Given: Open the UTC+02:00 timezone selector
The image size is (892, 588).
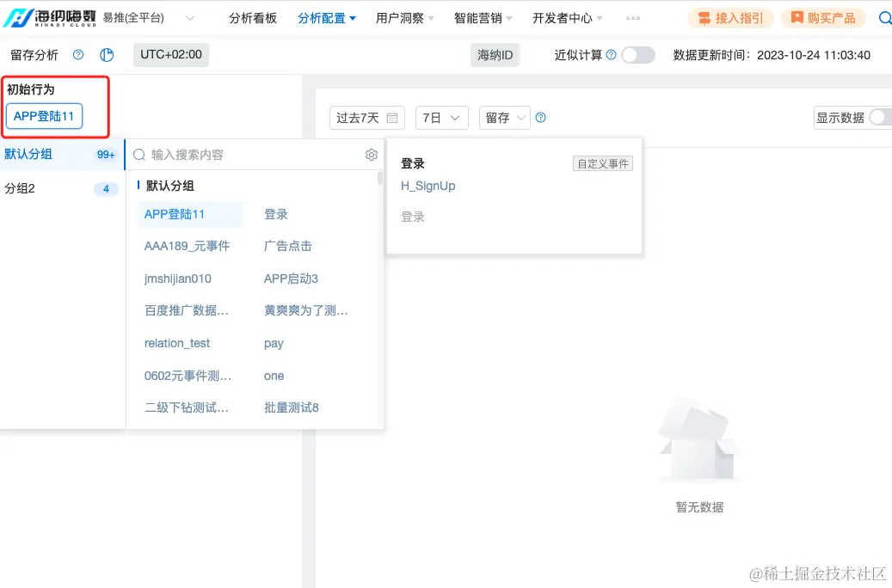Looking at the screenshot, I should pyautogui.click(x=171, y=55).
